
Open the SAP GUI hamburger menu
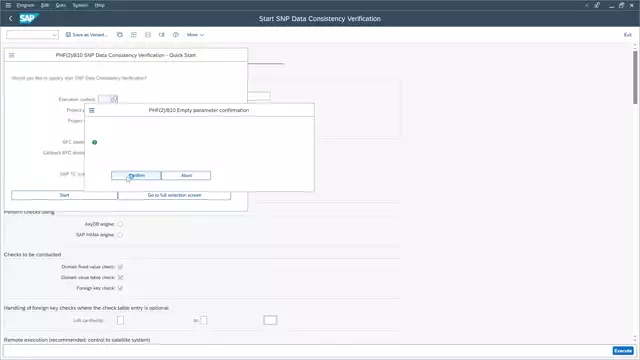(x=8, y=5)
